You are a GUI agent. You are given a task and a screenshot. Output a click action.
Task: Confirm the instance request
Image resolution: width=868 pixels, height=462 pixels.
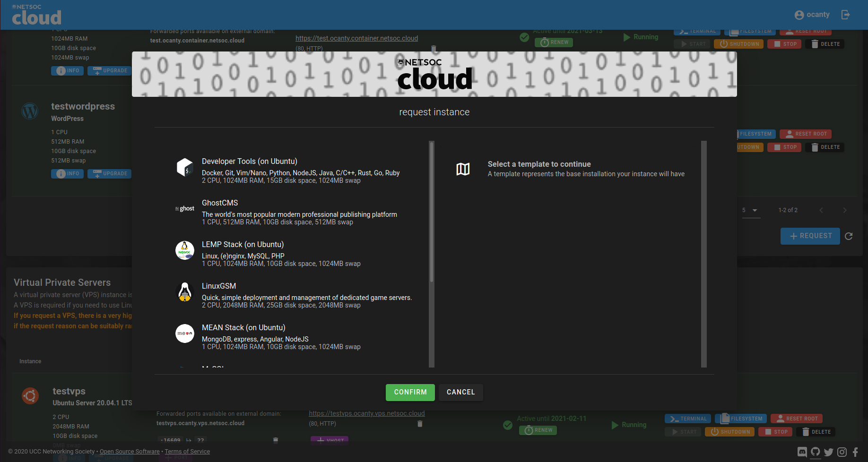[410, 392]
